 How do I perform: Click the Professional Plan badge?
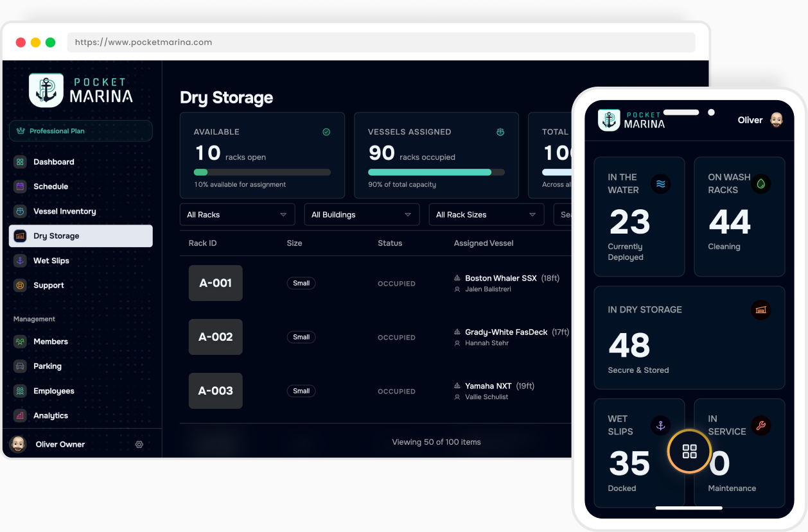point(80,130)
